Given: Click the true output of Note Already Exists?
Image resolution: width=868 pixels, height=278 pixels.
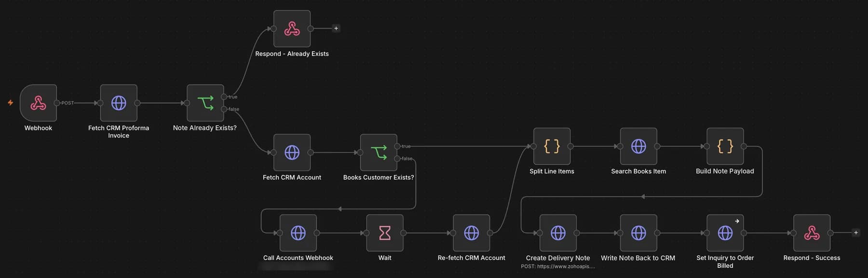Looking at the screenshot, I should point(224,97).
